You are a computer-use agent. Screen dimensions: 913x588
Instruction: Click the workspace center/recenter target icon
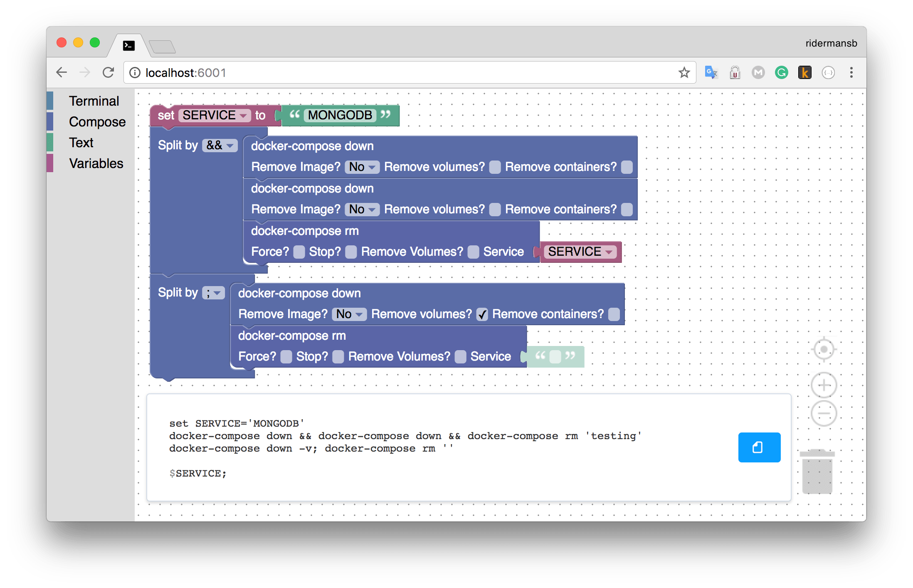point(824,349)
